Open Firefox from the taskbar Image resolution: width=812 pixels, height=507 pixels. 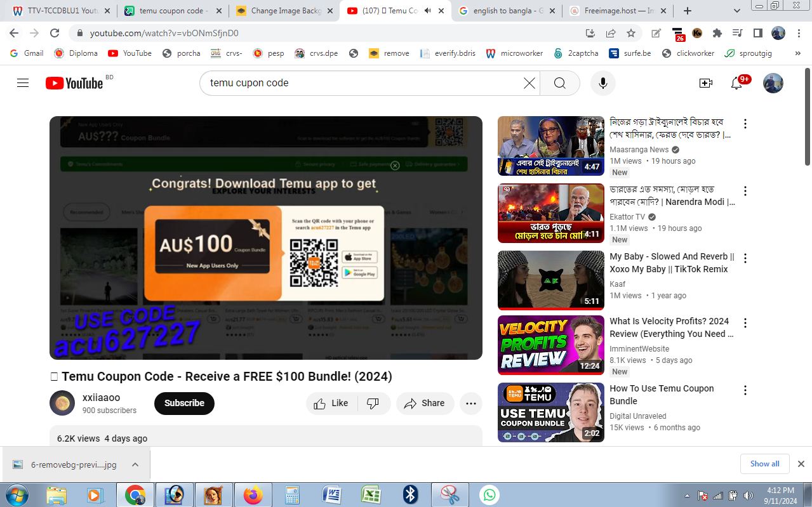tap(253, 495)
